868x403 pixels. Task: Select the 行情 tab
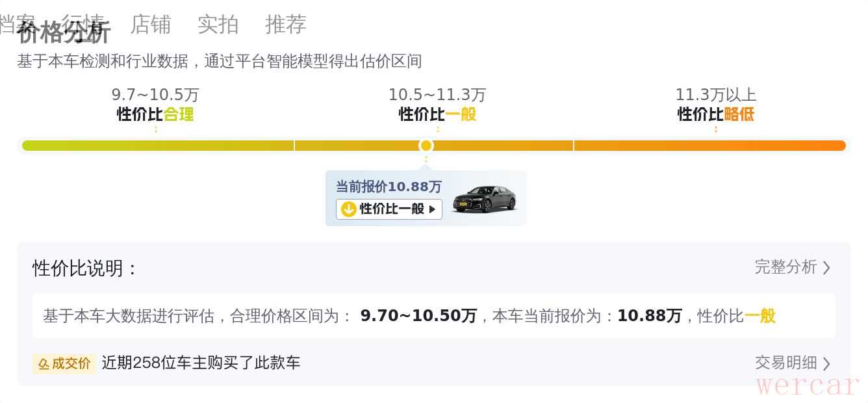pyautogui.click(x=83, y=25)
